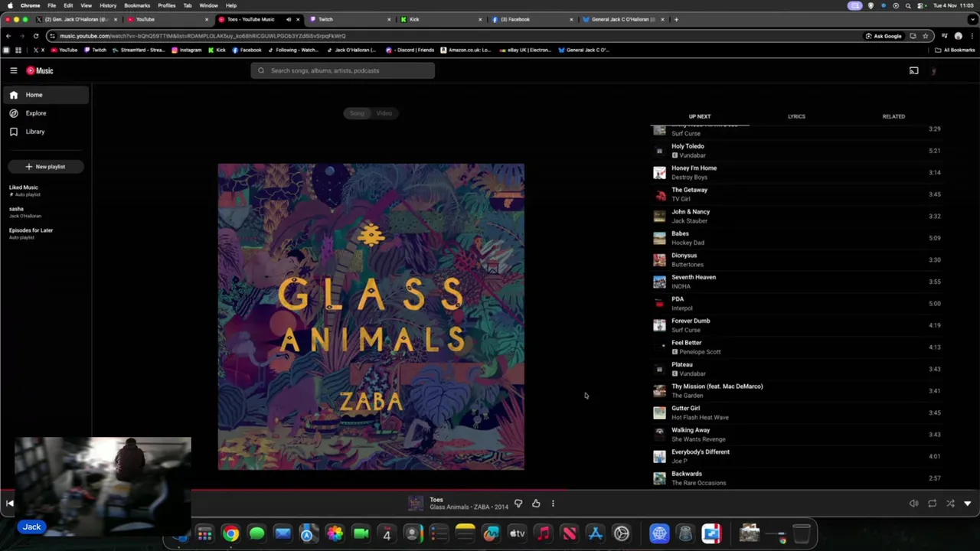Switch to the Up Next tab
The height and width of the screenshot is (551, 980).
pos(699,116)
